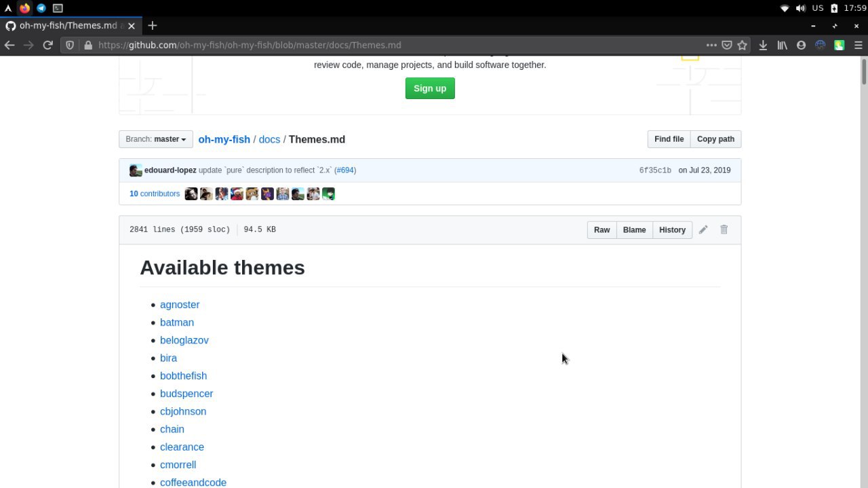
Task: Go back to the previous page
Action: tap(9, 45)
